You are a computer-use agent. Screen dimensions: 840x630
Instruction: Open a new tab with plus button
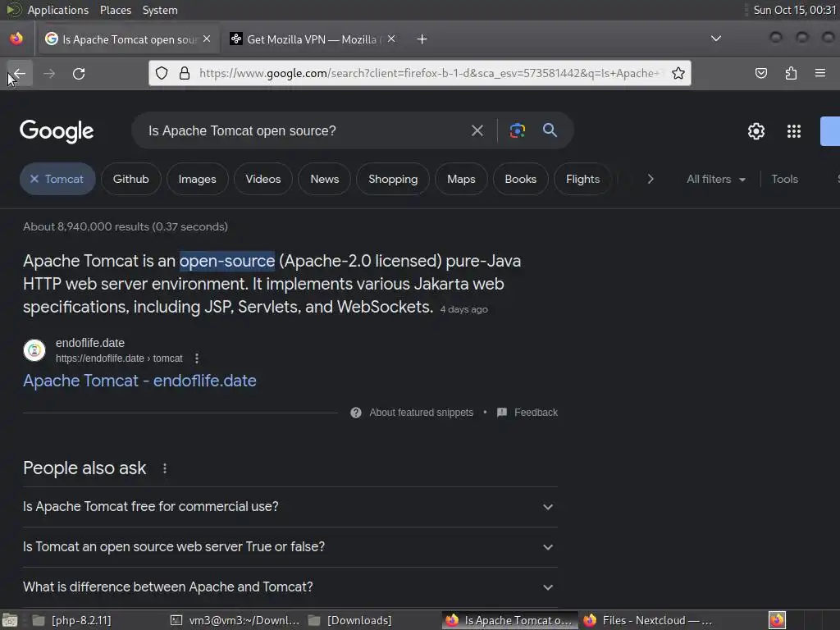(422, 39)
